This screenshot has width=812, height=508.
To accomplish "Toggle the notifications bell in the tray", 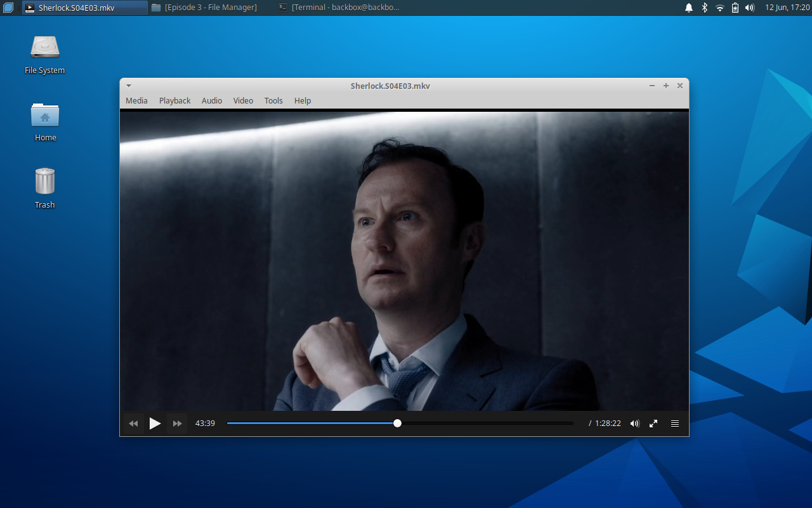I will (x=688, y=8).
